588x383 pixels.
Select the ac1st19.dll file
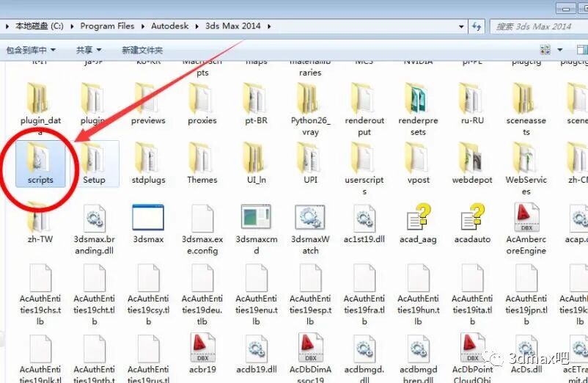[364, 223]
